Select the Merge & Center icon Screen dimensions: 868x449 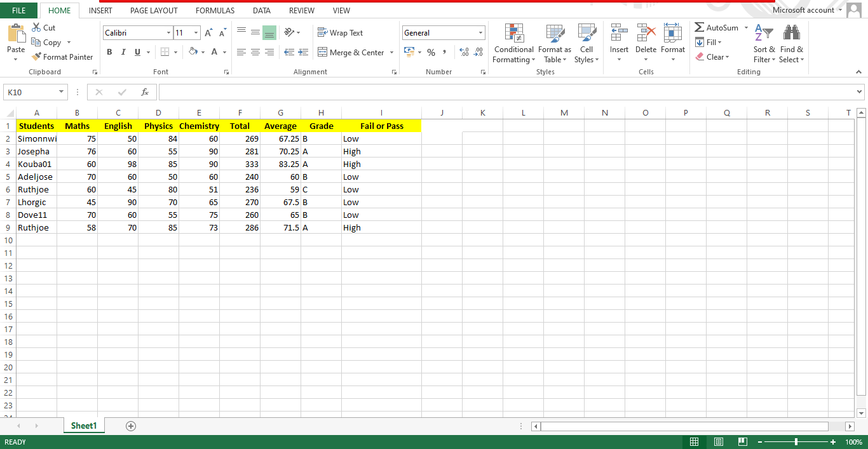tap(323, 52)
